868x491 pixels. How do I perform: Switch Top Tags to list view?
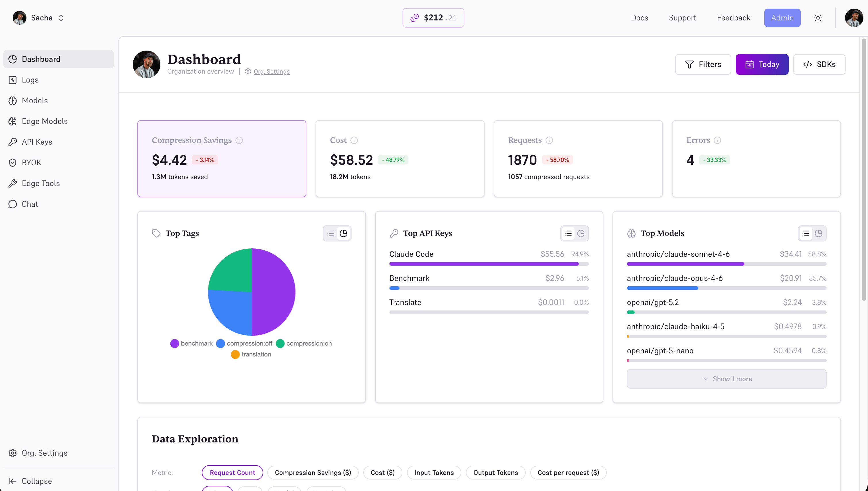click(x=331, y=233)
